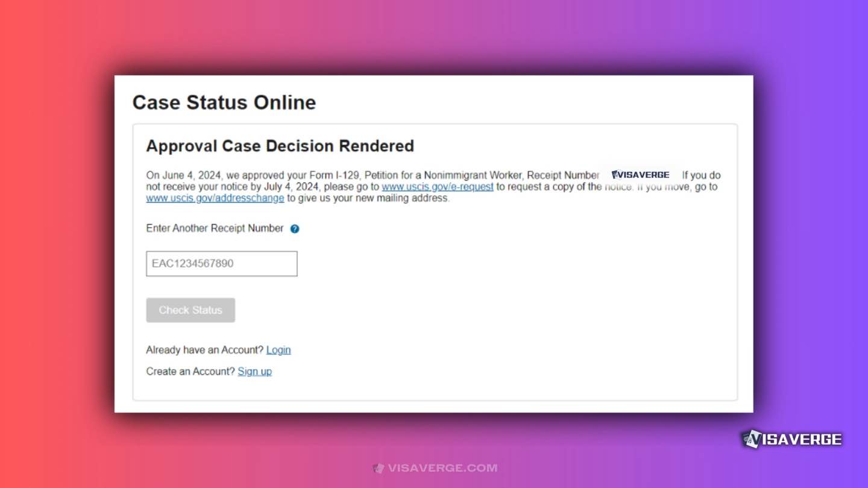
Task: Open the www.uscis.gov/e-request link
Action: 437,187
